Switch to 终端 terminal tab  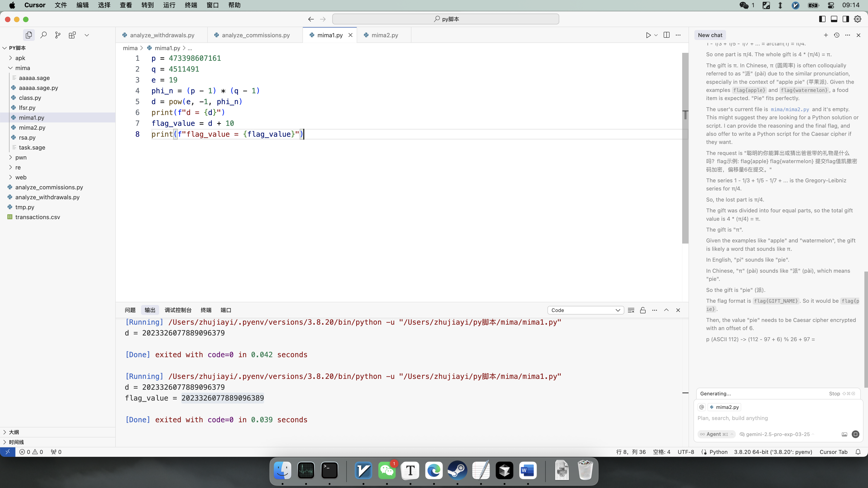click(x=206, y=310)
